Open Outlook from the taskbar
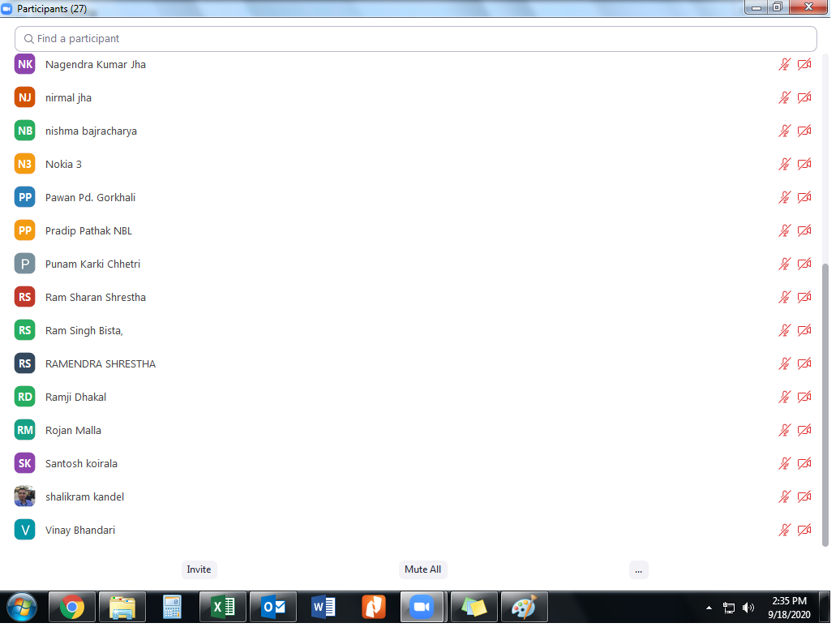This screenshot has width=840, height=636. click(273, 607)
